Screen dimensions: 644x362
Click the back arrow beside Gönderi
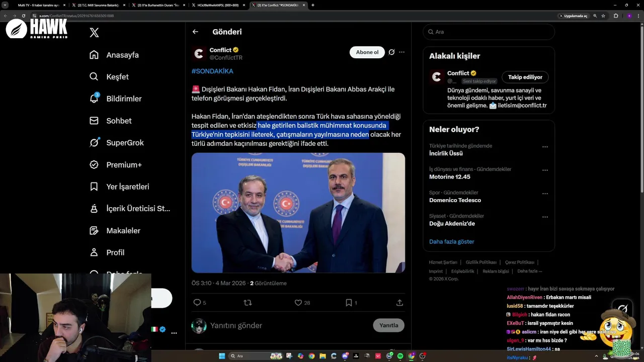coord(195,32)
